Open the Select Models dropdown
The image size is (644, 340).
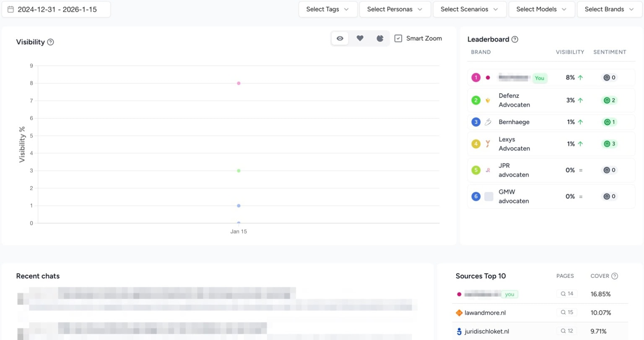(x=541, y=9)
